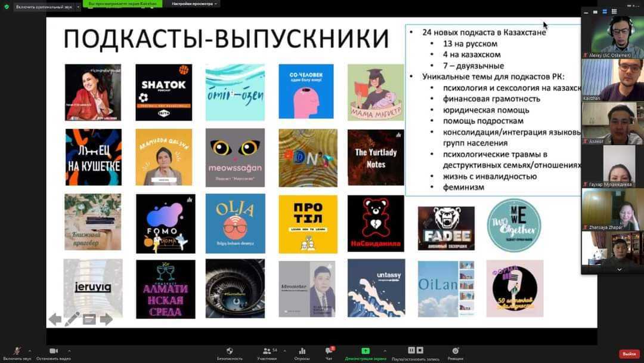This screenshot has height=363, width=644.
Task: Click OLJA podcast cover
Action: point(236,223)
